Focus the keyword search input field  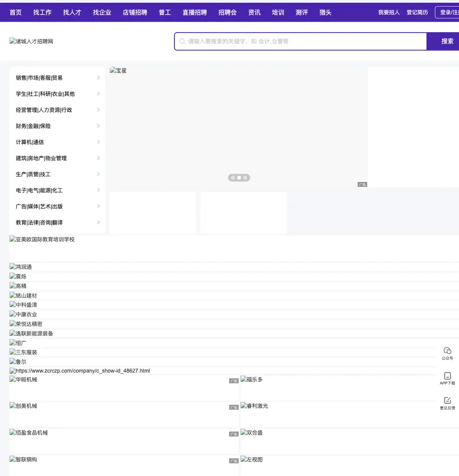click(301, 41)
